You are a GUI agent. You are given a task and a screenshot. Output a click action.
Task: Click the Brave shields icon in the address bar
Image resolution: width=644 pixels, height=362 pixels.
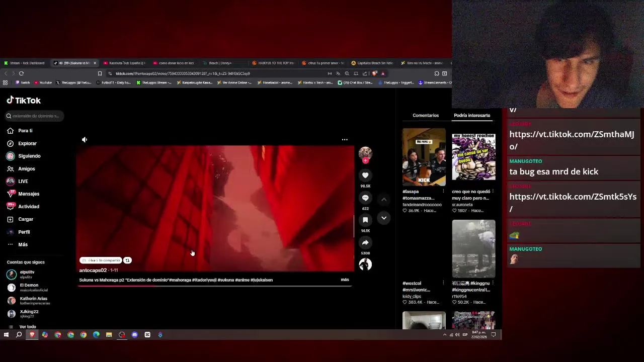coord(374,73)
